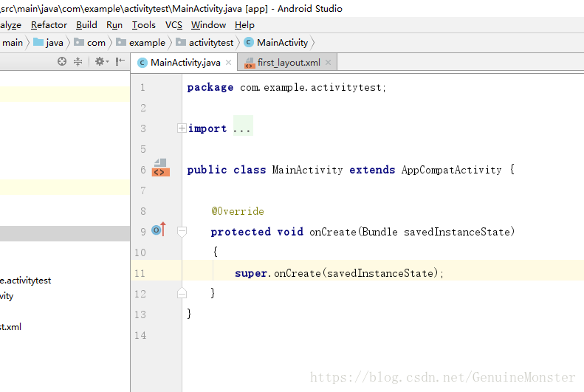
Task: Switch to the MainActivity.java tab
Action: pos(185,63)
